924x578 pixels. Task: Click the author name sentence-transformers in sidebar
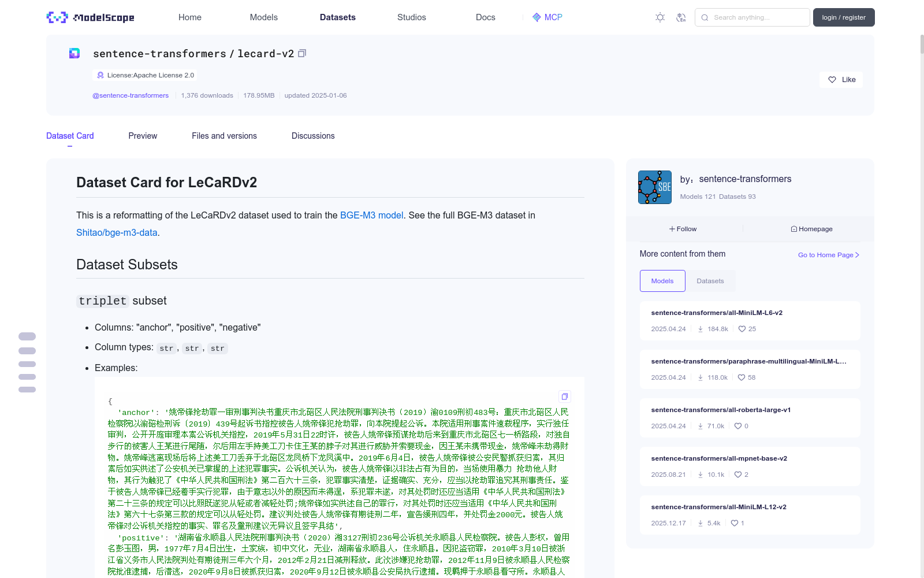coord(745,179)
